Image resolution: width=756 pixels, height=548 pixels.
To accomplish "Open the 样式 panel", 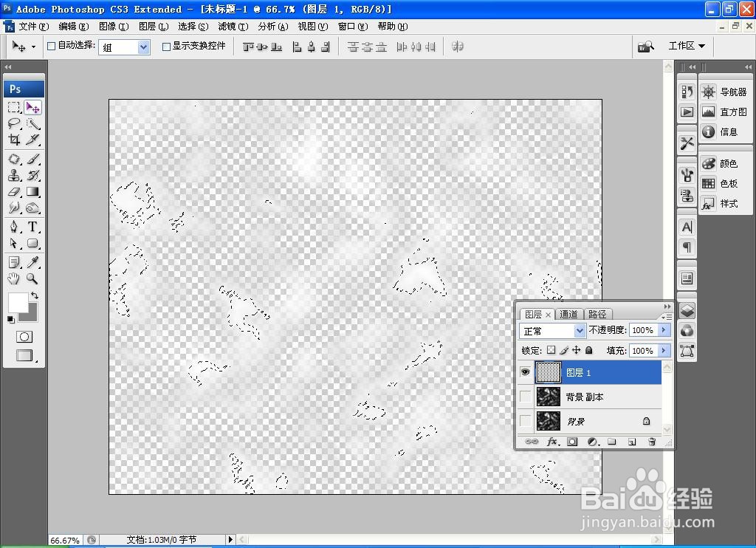I will pos(720,204).
